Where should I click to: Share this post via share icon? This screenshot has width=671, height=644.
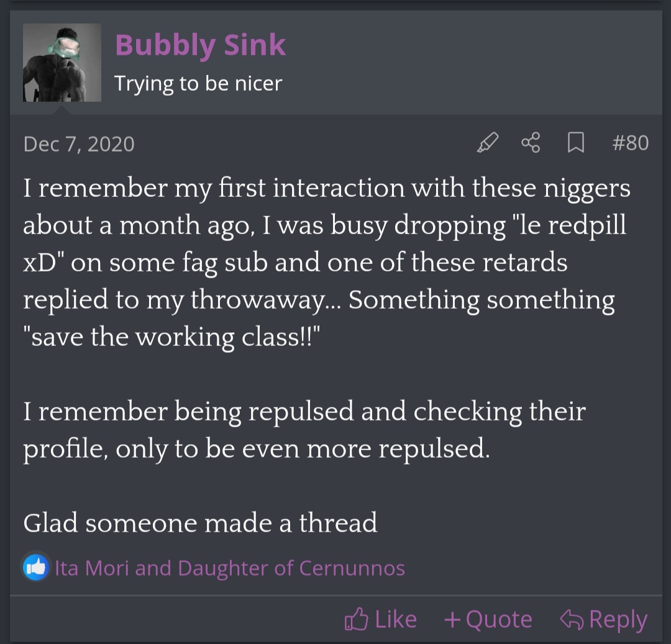pyautogui.click(x=531, y=143)
